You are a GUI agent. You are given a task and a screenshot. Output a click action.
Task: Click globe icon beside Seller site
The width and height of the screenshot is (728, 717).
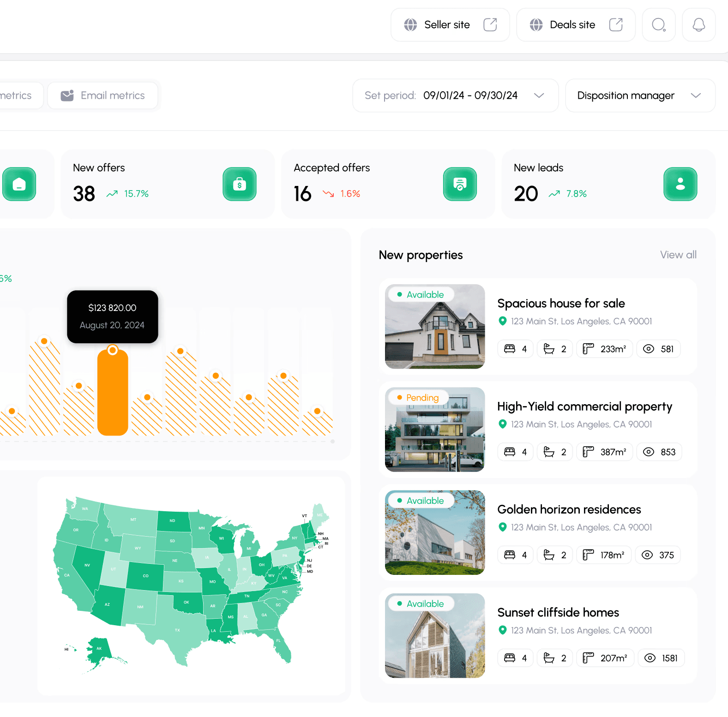(x=410, y=25)
